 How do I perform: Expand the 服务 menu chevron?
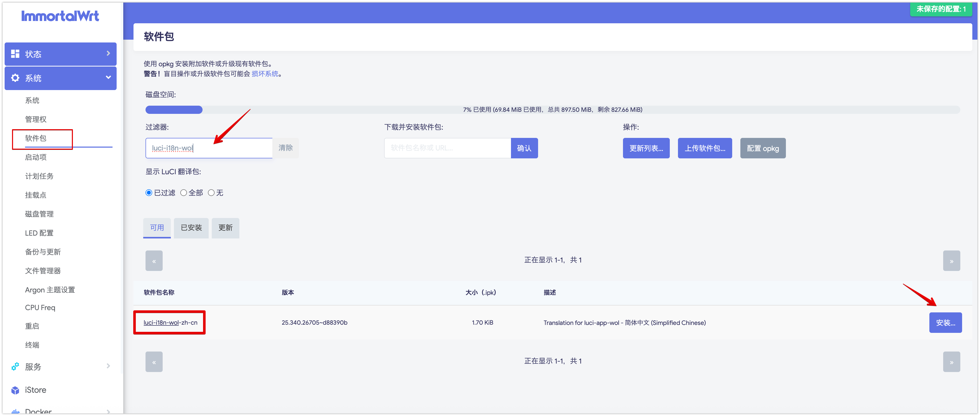pos(108,366)
